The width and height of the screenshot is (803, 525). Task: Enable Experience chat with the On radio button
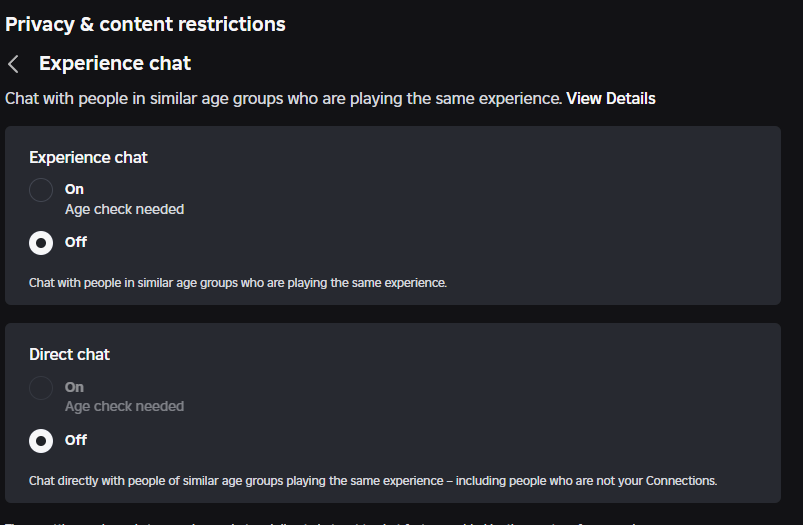click(x=41, y=190)
